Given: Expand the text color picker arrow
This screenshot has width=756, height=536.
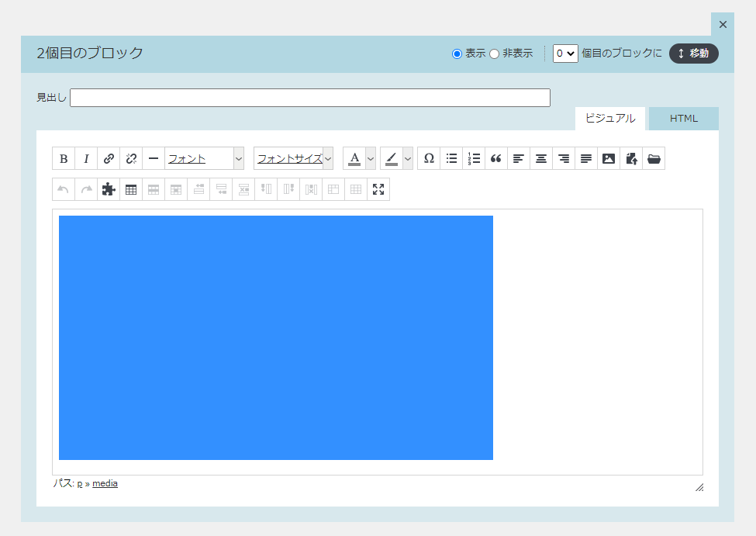Looking at the screenshot, I should click(371, 158).
